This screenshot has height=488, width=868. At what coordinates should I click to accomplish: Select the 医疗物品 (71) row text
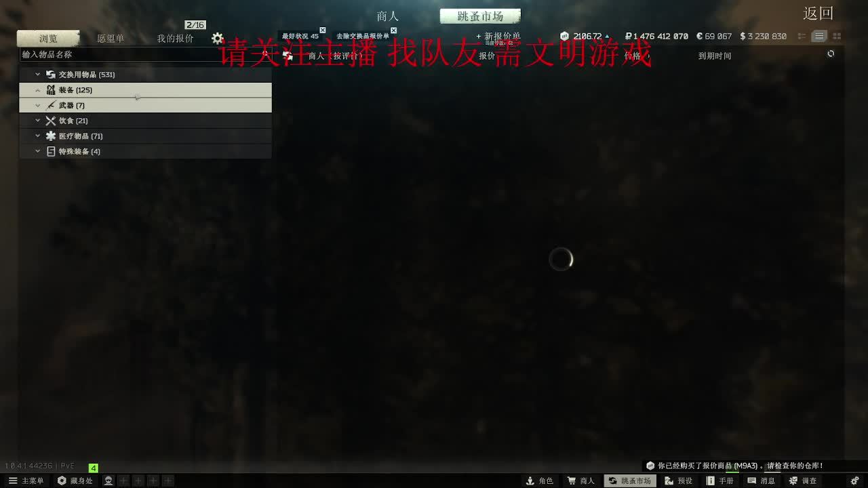coord(81,136)
